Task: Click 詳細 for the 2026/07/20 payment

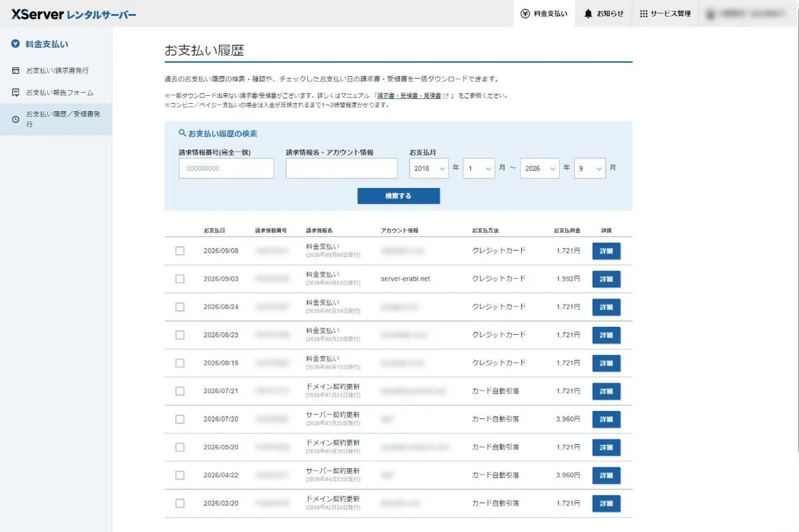Action: point(606,419)
